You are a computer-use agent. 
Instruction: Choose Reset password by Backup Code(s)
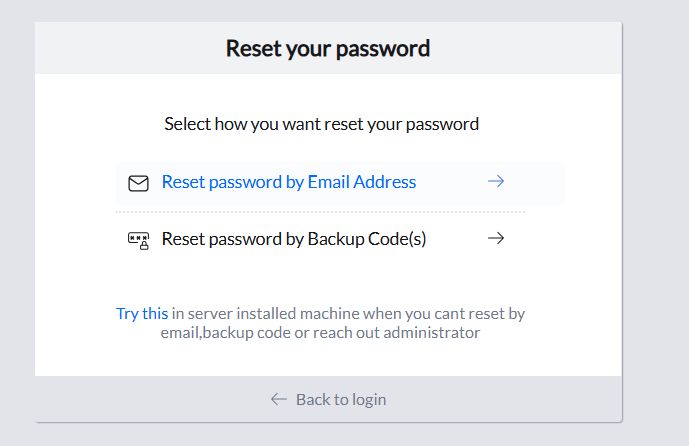pos(293,239)
